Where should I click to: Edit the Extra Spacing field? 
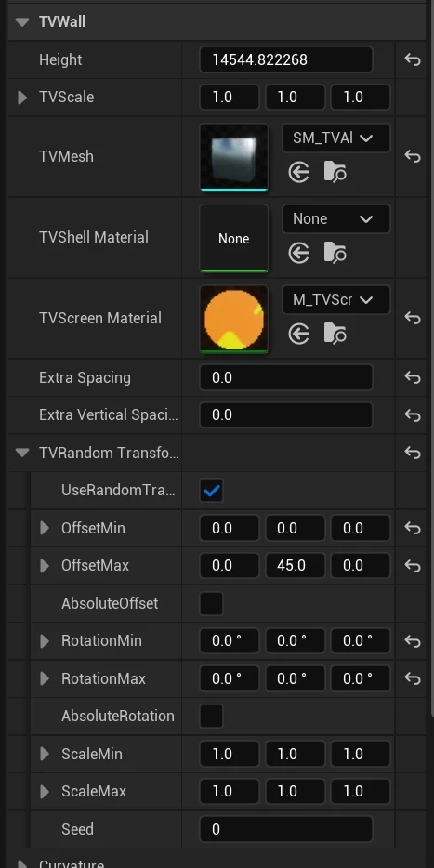tap(285, 377)
